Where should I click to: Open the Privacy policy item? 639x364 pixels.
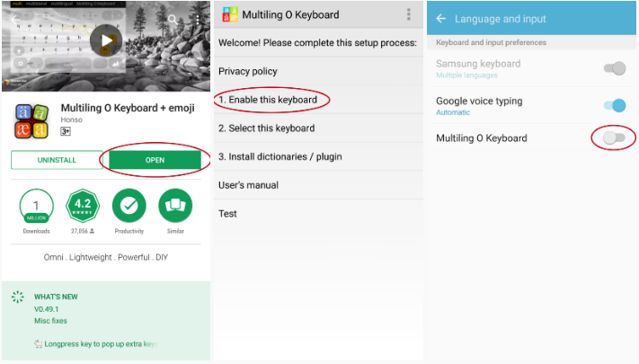click(248, 71)
